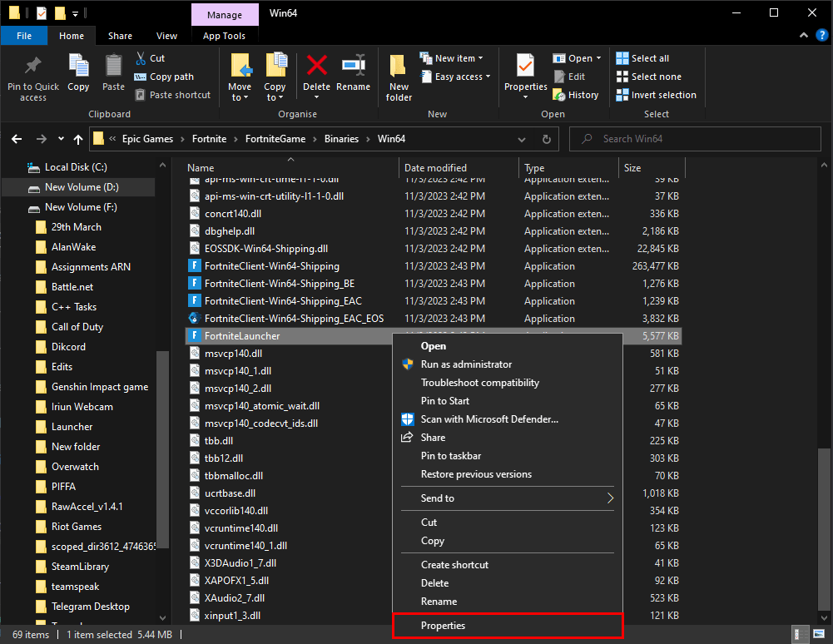833x644 pixels.
Task: Click the Copy ribbon icon
Action: (78, 66)
